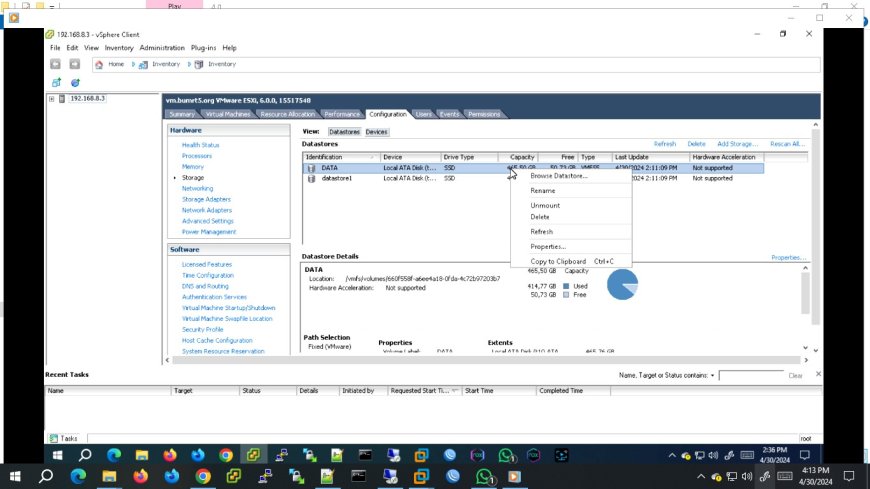Click the datastore usage pie chart
This screenshot has width=870, height=489.
622,285
